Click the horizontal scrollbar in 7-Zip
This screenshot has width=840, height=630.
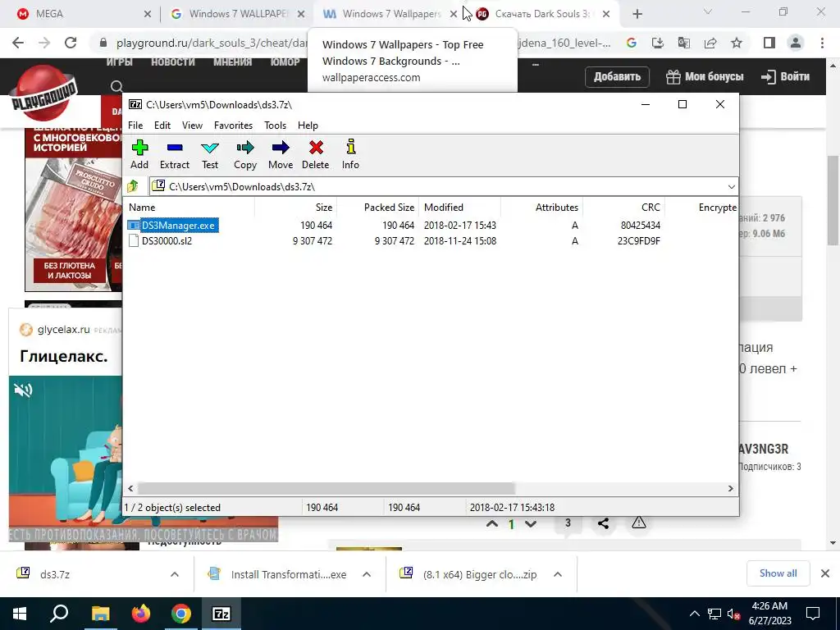point(326,489)
